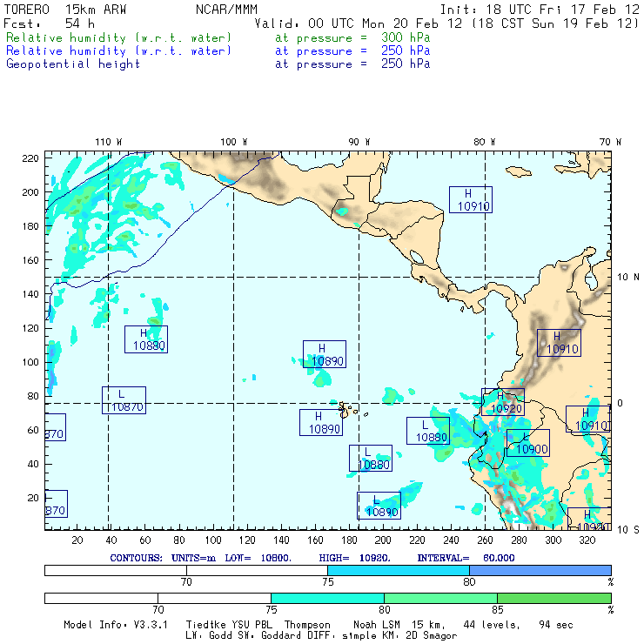This screenshot has height=644, width=644.
Task: Click the '85' label under the lower color bar
Action: pyautogui.click(x=498, y=609)
